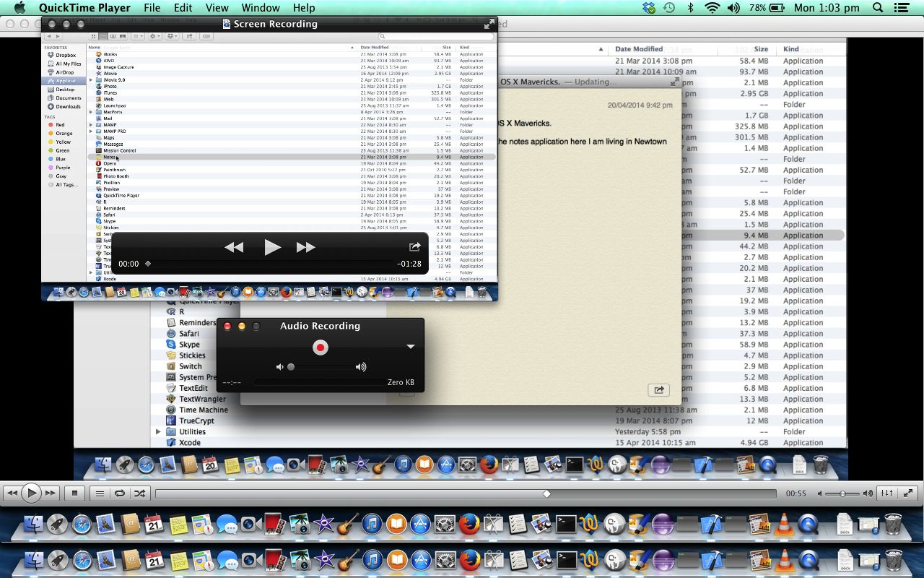This screenshot has width=924, height=578.
Task: Stop playback on the bottom player bar
Action: click(x=74, y=493)
